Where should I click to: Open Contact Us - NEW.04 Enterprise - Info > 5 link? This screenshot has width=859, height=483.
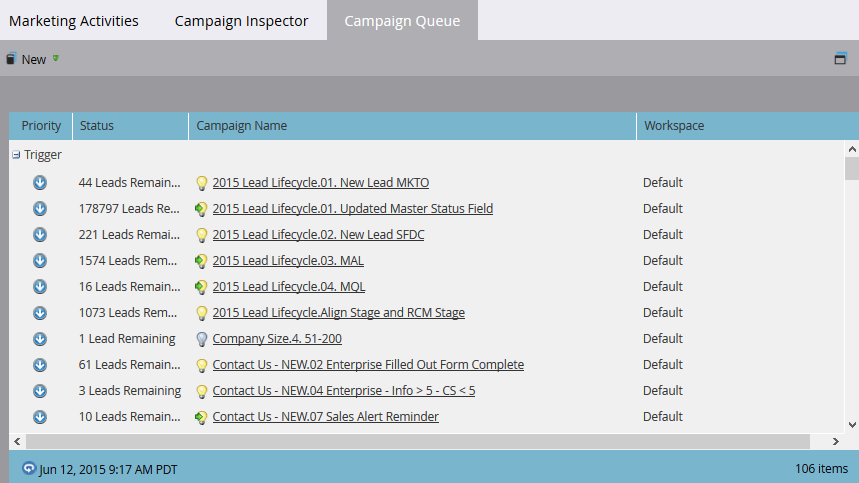coord(344,390)
